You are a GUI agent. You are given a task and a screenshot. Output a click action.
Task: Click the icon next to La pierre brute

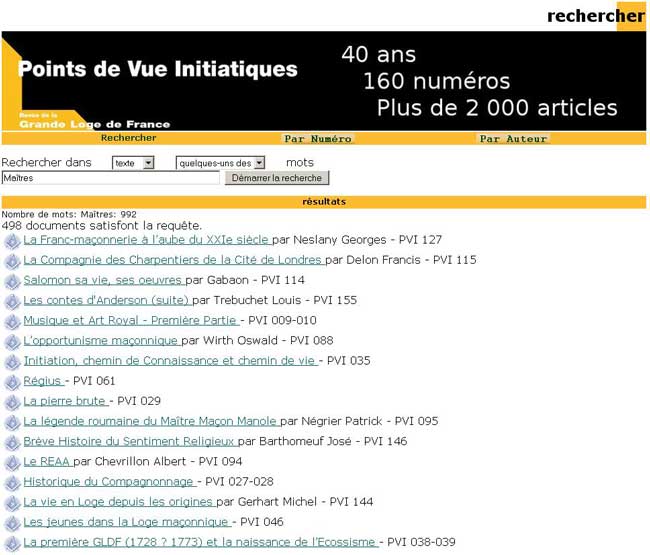(x=12, y=403)
